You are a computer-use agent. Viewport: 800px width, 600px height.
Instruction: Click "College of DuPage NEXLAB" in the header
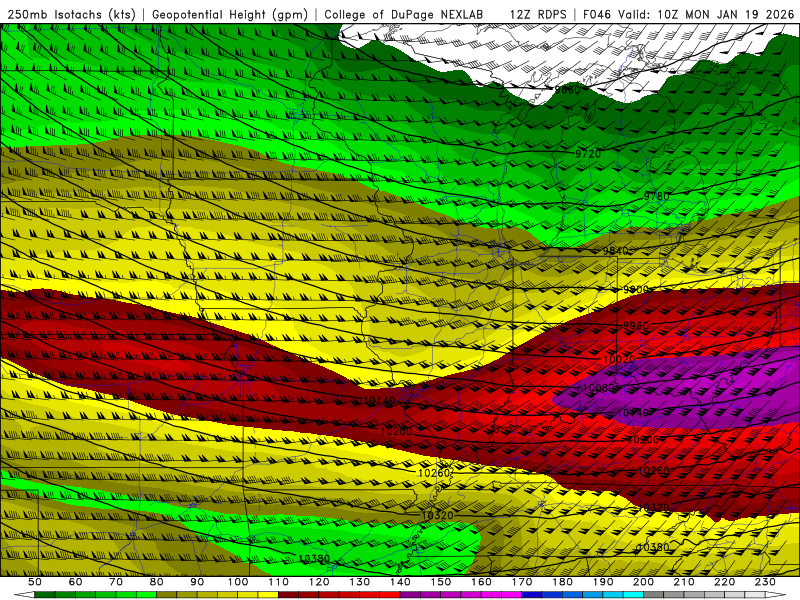click(x=404, y=14)
